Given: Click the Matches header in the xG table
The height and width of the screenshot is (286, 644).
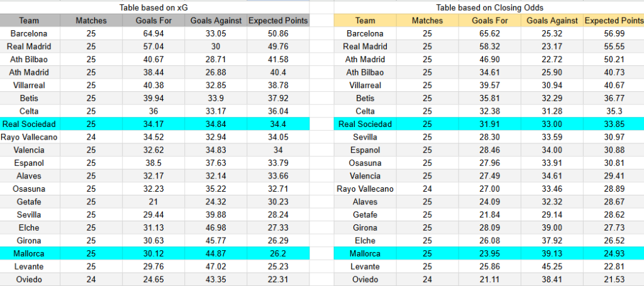Looking at the screenshot, I should [91, 21].
